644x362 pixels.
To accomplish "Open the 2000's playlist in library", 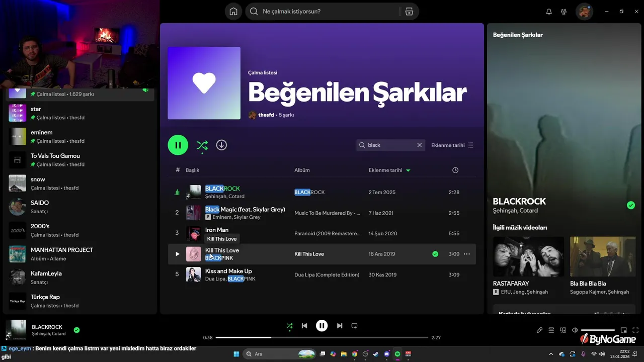I will 80,231.
